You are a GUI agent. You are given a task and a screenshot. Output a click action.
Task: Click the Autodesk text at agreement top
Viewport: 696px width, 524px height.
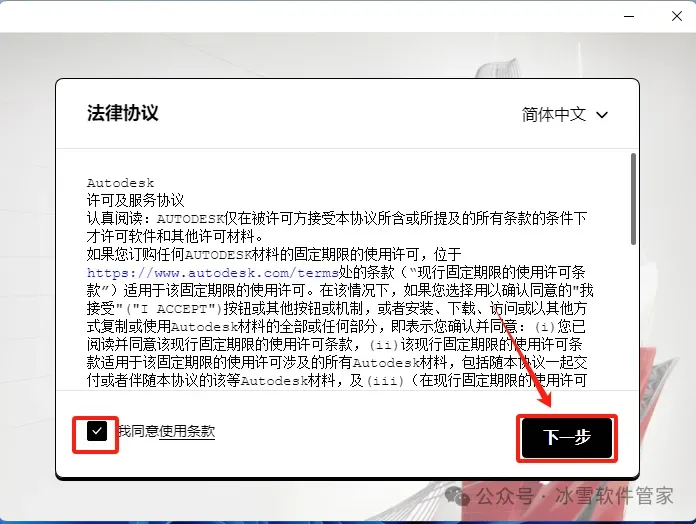120,183
